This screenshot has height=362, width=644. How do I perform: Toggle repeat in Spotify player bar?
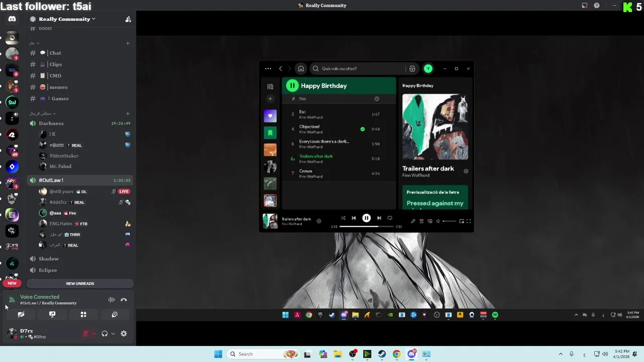(390, 218)
